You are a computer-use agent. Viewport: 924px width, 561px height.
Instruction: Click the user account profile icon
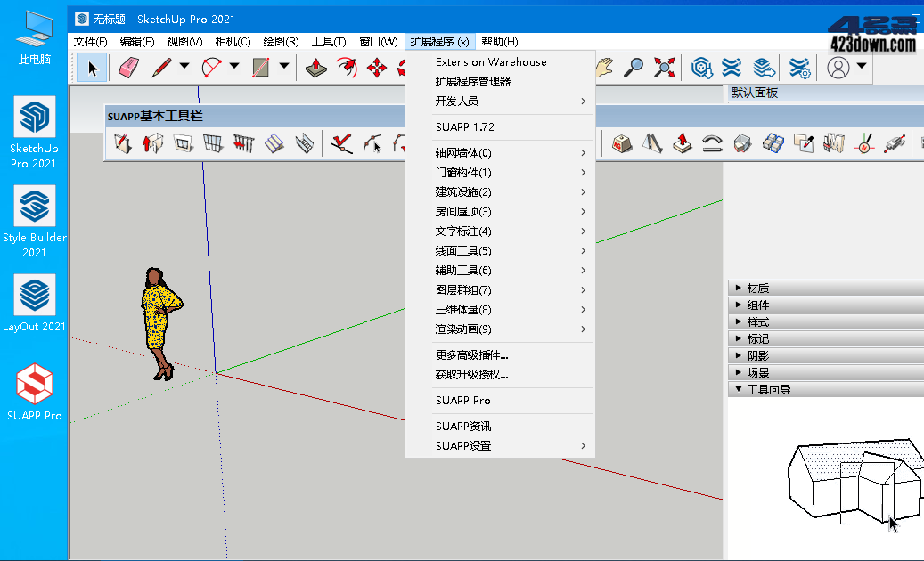pyautogui.click(x=838, y=68)
